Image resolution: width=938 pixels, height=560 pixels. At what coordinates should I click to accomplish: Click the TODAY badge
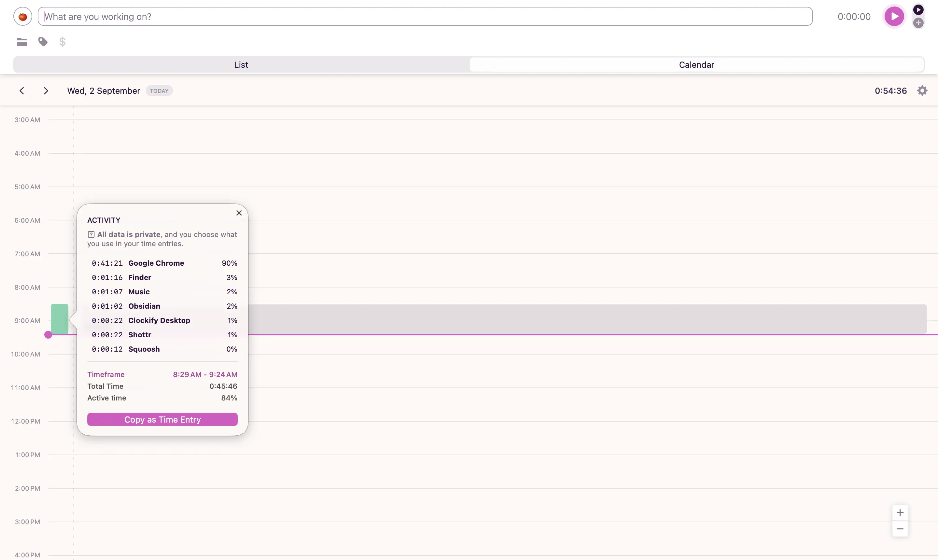159,91
